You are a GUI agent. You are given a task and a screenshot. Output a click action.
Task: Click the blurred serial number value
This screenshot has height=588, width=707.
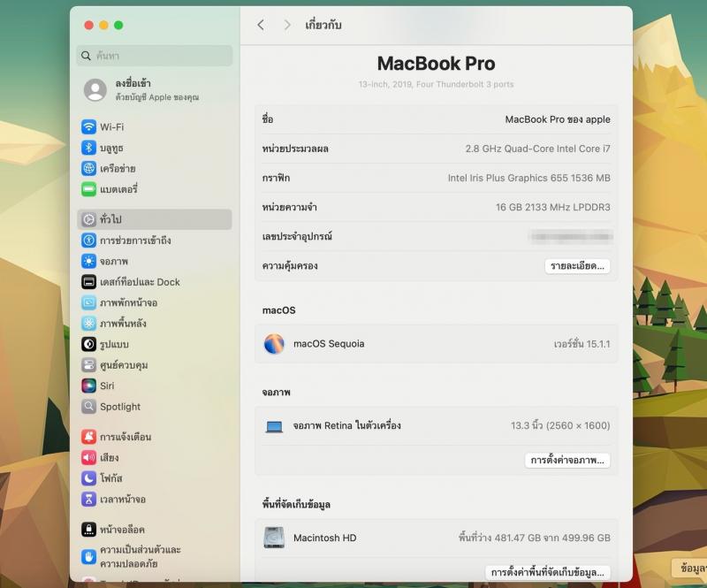tap(570, 236)
